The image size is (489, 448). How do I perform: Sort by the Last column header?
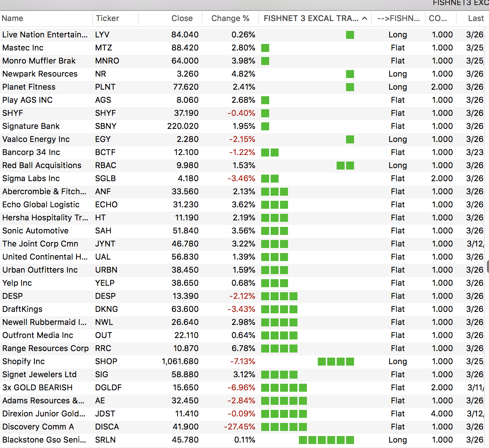[x=476, y=19]
